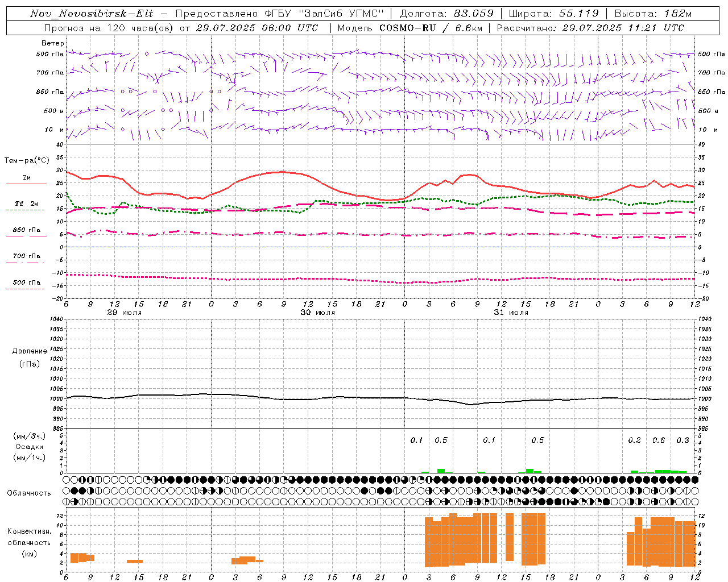Click the "(мм/1ч.)" precipitation unit label

pos(30,457)
